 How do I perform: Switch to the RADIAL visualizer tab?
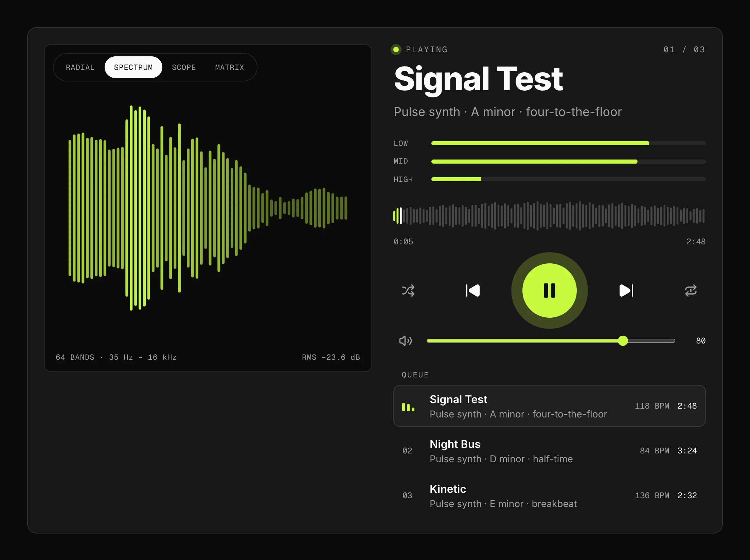click(80, 68)
